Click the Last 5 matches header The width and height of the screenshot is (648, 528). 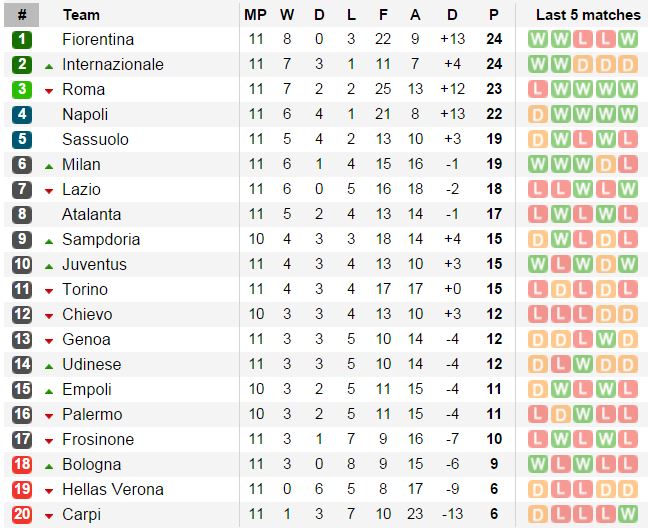[x=588, y=15]
